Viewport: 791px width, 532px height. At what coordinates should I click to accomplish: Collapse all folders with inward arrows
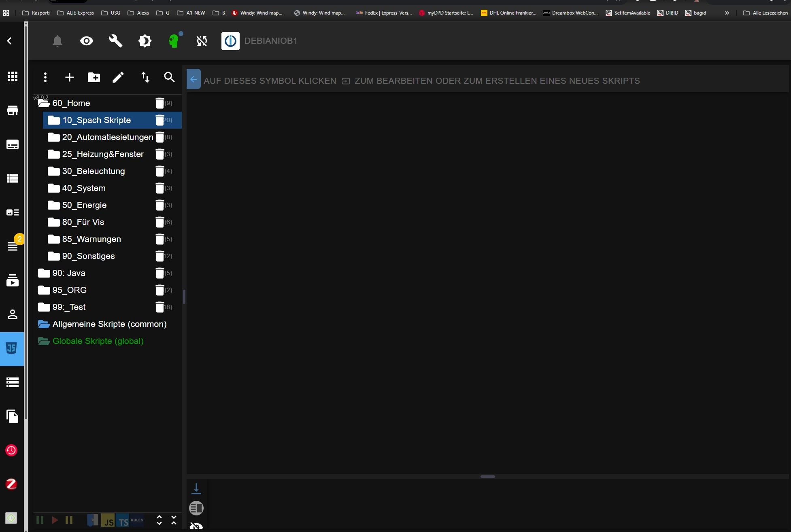[174, 520]
